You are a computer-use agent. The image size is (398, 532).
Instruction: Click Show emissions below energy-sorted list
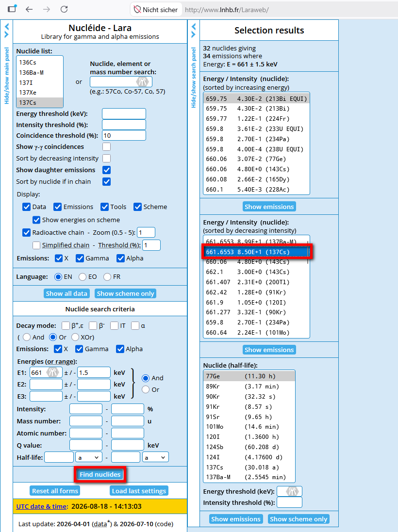(x=269, y=207)
